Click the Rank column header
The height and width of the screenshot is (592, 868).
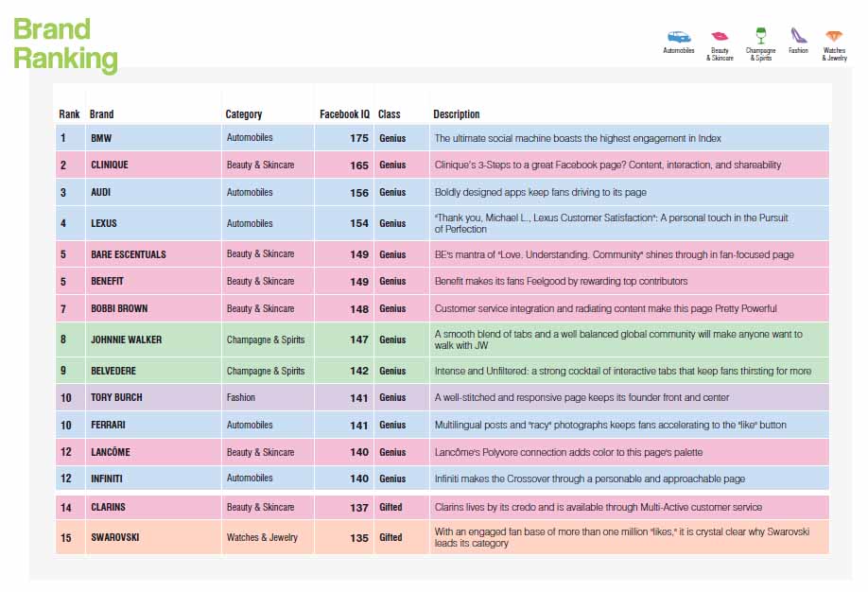pyautogui.click(x=69, y=114)
